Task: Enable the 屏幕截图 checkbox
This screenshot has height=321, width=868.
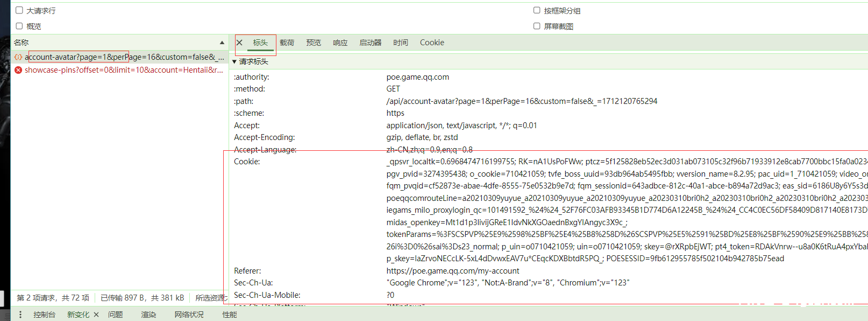Action: 537,26
